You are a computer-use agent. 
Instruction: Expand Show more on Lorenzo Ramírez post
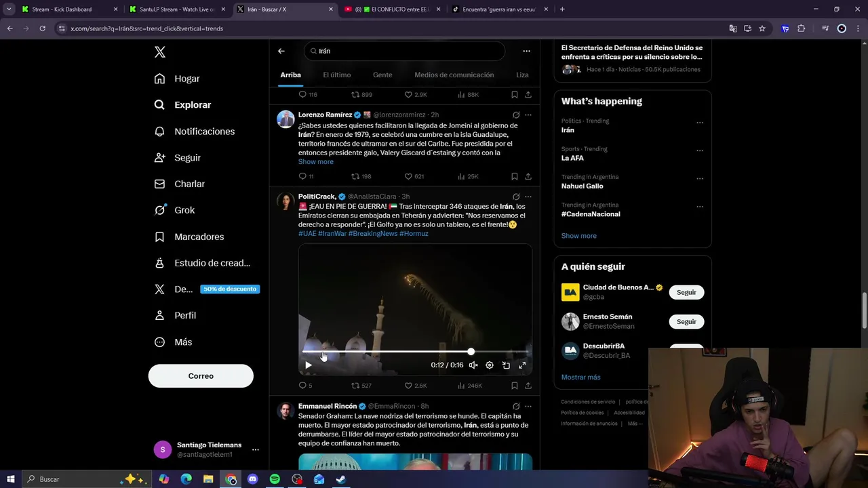point(316,162)
